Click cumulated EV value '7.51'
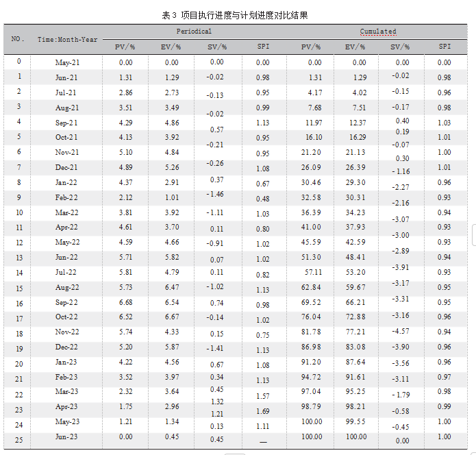476x455 pixels. [359, 108]
